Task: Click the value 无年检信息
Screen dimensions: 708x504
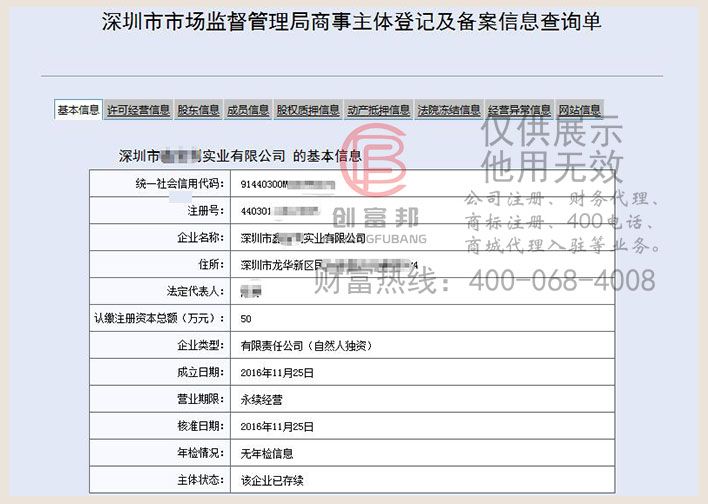Action: (266, 453)
